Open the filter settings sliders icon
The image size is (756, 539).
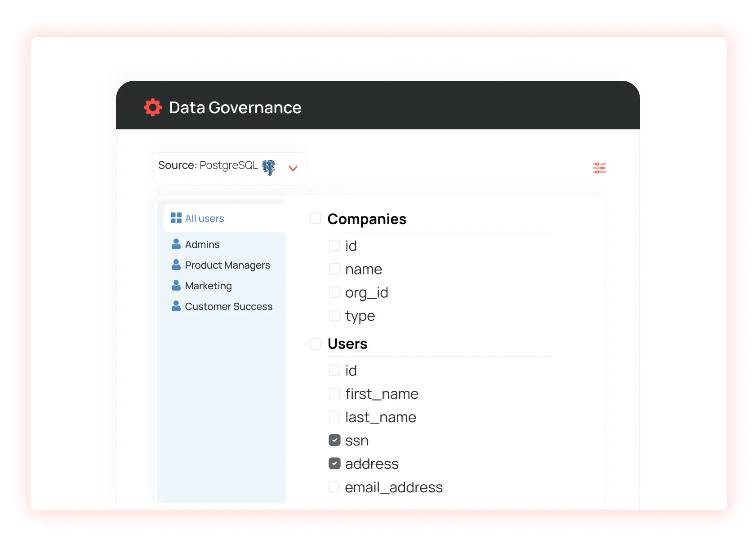(x=599, y=168)
